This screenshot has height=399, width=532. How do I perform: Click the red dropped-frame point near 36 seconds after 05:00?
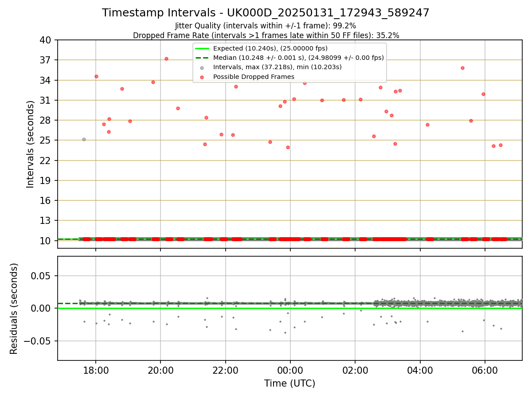pyautogui.click(x=462, y=68)
